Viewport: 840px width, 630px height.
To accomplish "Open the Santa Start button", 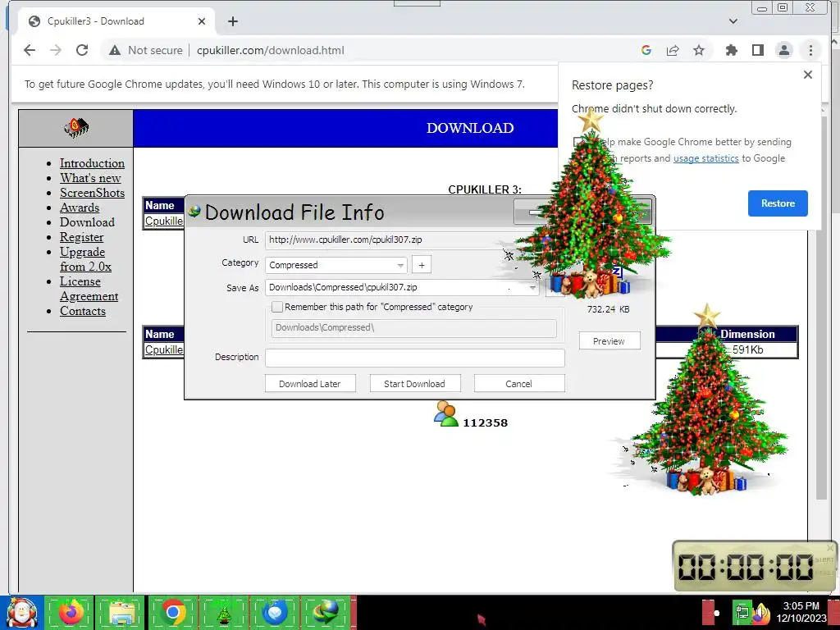I will pyautogui.click(x=21, y=613).
